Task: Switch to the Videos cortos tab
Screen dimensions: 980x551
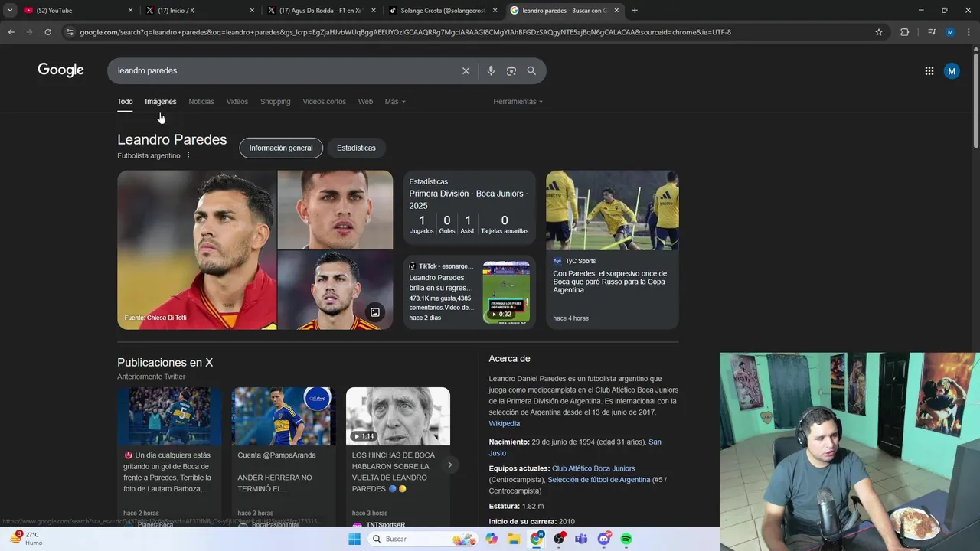Action: (x=324, y=102)
